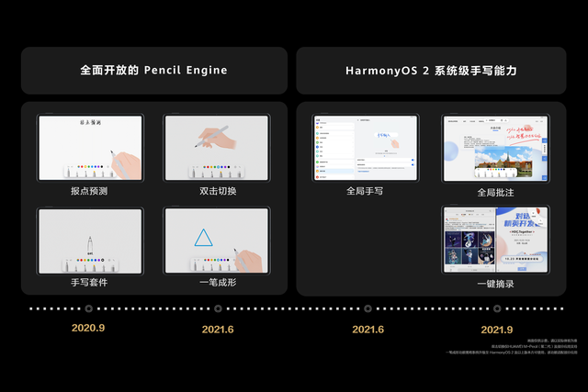The width and height of the screenshot is (588, 392).
Task: Click the 2020.9 date label
Action: point(88,328)
